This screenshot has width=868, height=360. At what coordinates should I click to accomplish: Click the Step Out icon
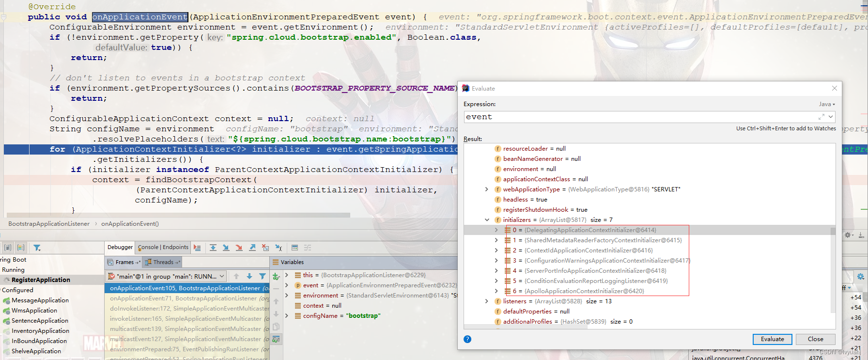click(252, 248)
